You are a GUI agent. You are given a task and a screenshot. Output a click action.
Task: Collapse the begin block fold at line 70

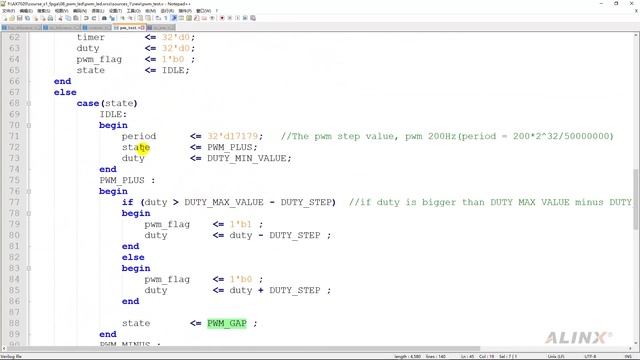click(29, 125)
